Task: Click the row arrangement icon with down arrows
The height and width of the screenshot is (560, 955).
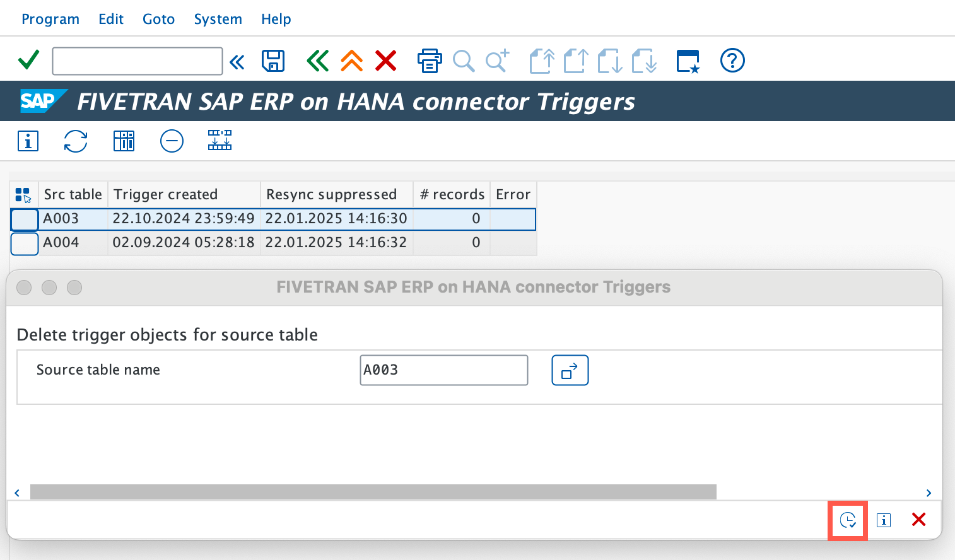Action: [x=220, y=140]
